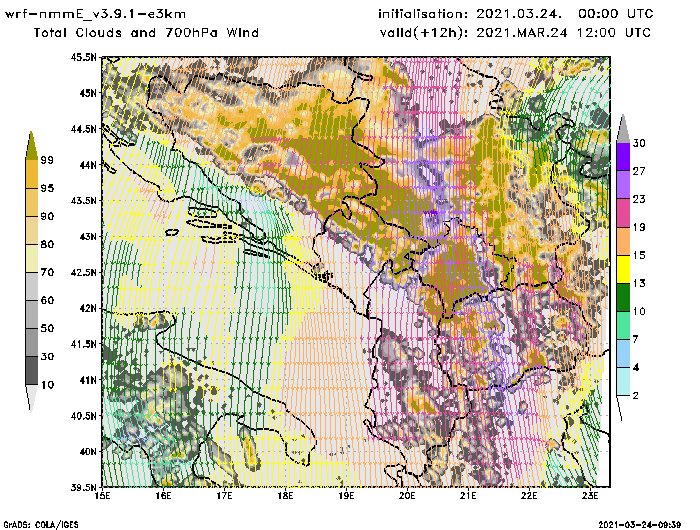Click the '42N' latitude label
Image resolution: width=700 pixels, height=530 pixels.
[88, 308]
